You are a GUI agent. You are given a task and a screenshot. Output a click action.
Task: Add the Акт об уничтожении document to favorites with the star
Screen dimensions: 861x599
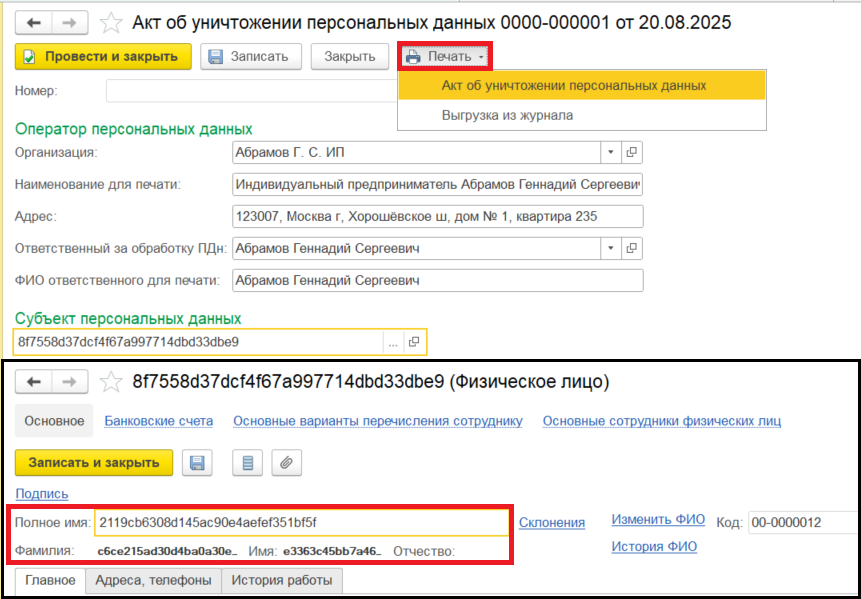(113, 22)
